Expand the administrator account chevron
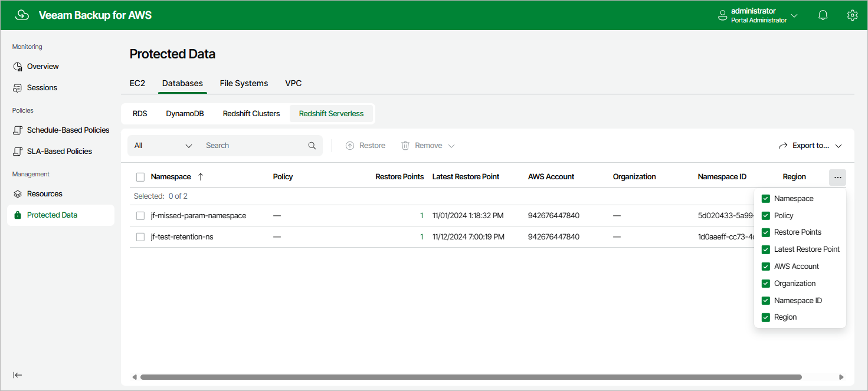Image resolution: width=868 pixels, height=391 pixels. point(794,16)
